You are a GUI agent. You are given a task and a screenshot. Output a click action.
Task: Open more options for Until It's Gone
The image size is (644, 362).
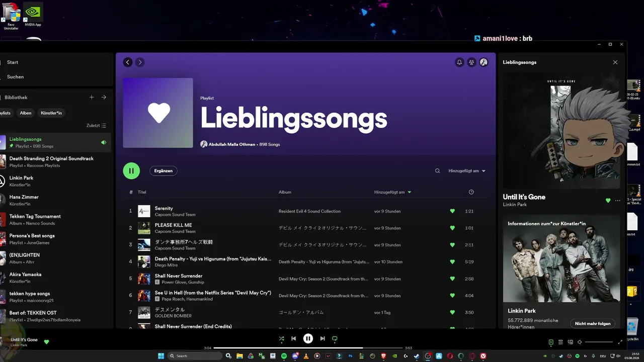pos(617,201)
